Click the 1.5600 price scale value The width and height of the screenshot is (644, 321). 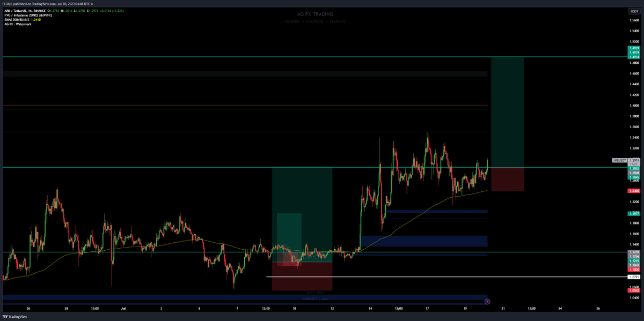[x=634, y=20]
